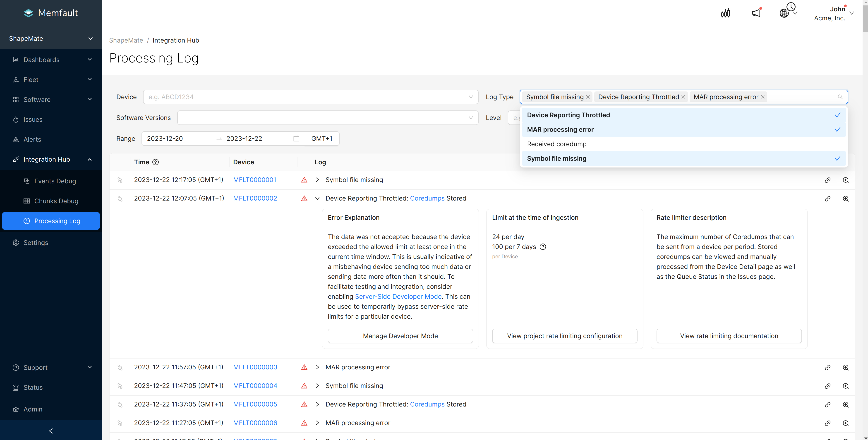Image resolution: width=868 pixels, height=440 pixels.
Task: Click the help icon next to the Time column
Action: pyautogui.click(x=155, y=162)
